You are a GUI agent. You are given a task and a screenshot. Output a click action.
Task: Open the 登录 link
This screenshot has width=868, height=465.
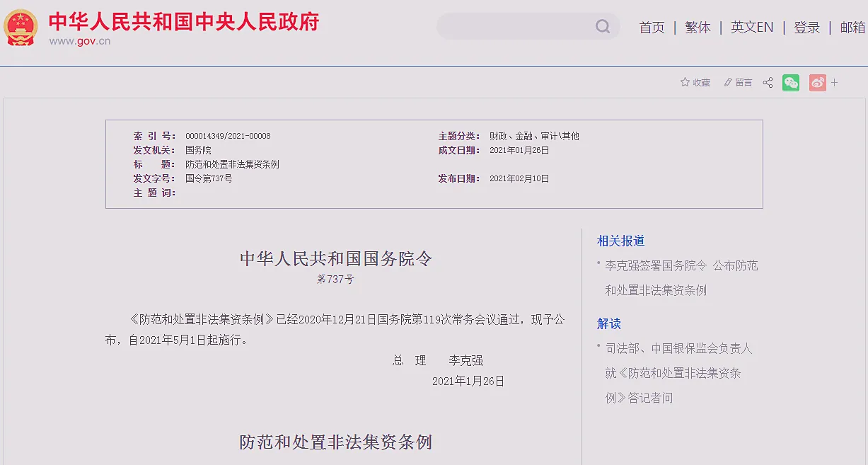(x=807, y=28)
